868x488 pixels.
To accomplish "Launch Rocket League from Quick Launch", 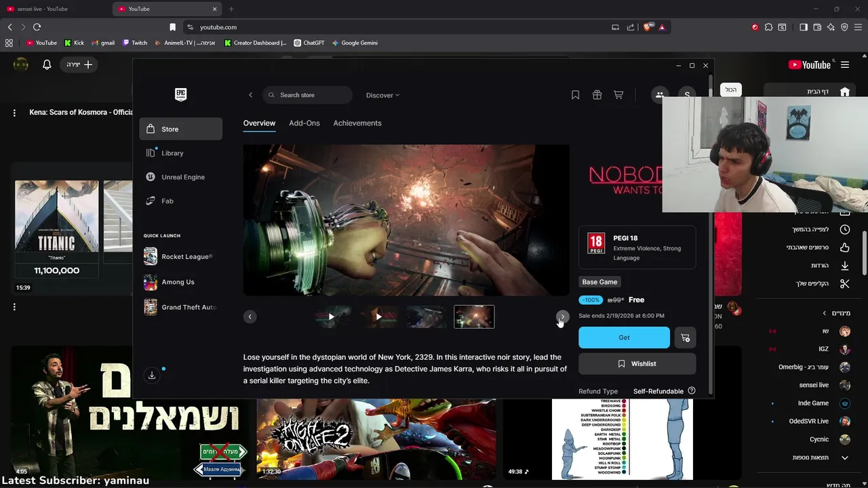I will [179, 257].
